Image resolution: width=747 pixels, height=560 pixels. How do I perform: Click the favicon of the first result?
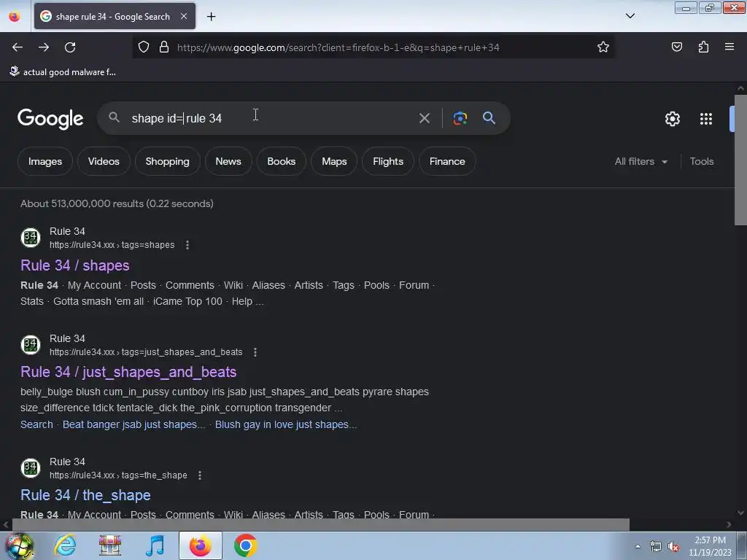pos(31,237)
